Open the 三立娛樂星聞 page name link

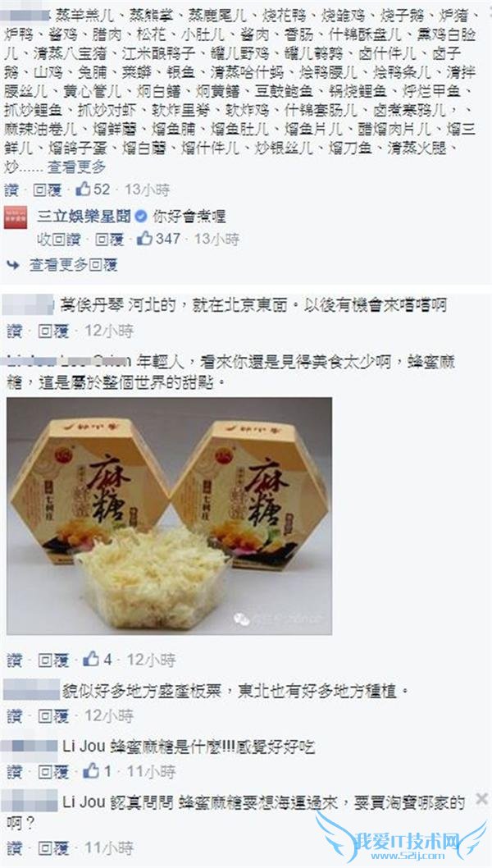[x=84, y=217]
